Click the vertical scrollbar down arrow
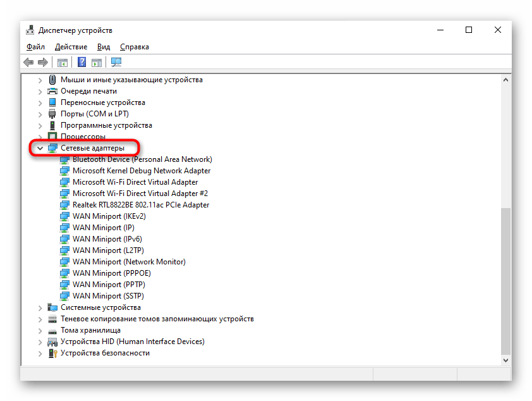Screen dimensions: 532x401 [x=505, y=359]
